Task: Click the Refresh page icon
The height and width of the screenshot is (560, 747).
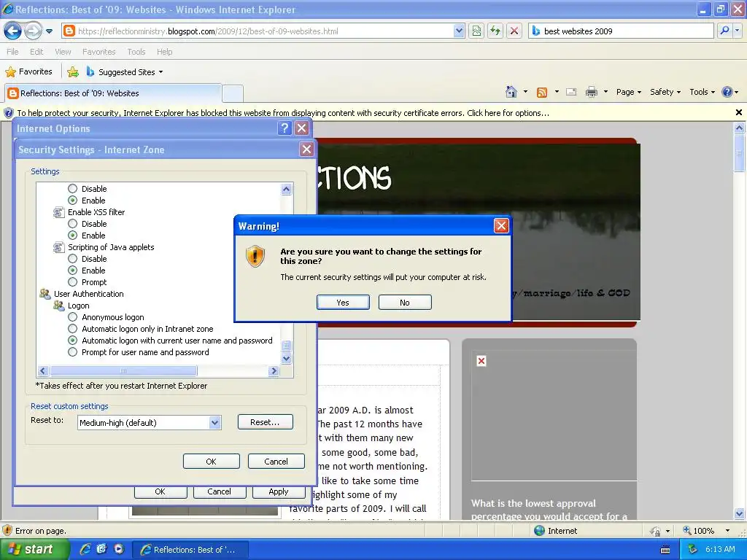Action: [x=495, y=31]
